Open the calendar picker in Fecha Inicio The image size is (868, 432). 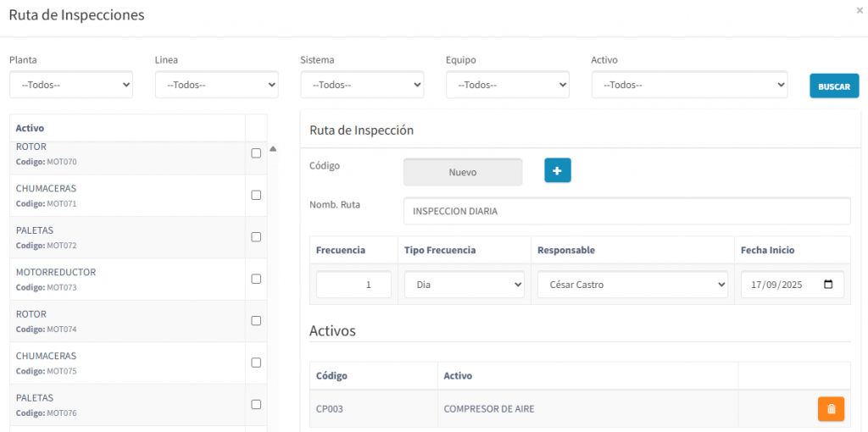[828, 285]
